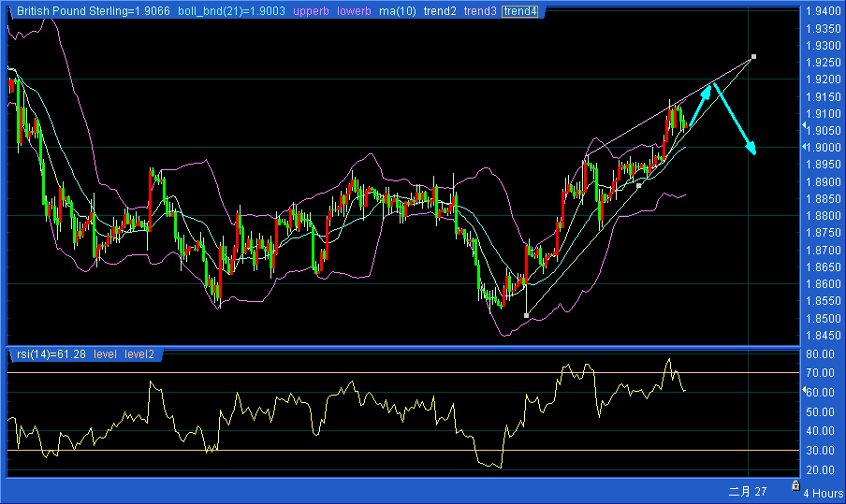846x504 pixels.
Task: Select the upward cyan arrow drawing
Action: pos(701,105)
